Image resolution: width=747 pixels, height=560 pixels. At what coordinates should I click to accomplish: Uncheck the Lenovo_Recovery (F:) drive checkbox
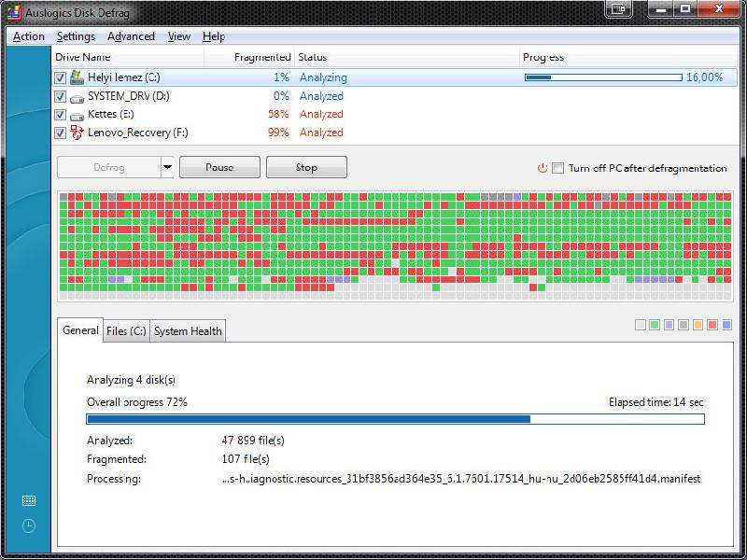pyautogui.click(x=60, y=133)
